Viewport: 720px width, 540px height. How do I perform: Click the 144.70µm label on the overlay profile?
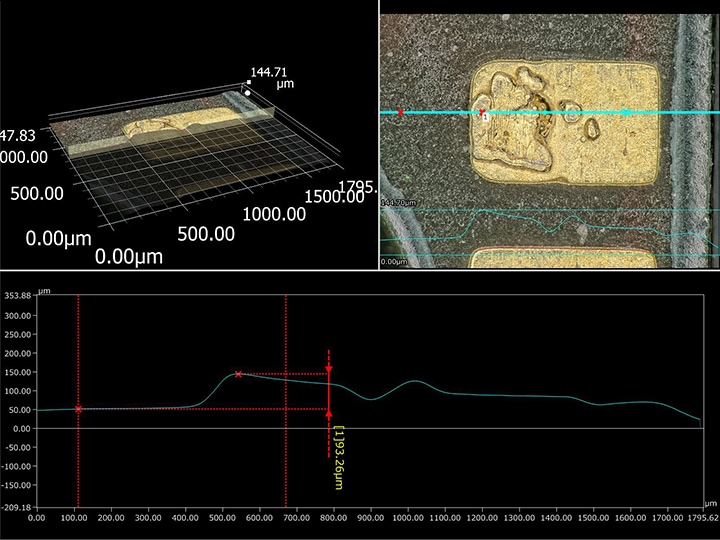[397, 203]
